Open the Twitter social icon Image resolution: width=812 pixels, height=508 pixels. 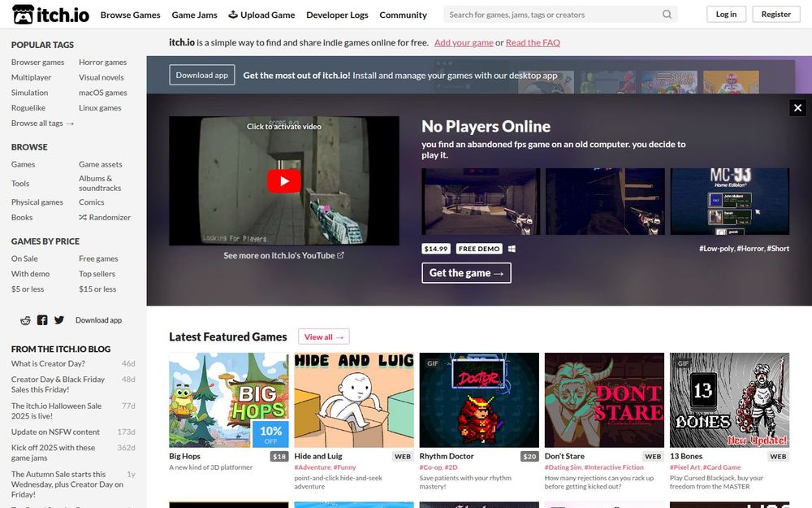coord(59,320)
